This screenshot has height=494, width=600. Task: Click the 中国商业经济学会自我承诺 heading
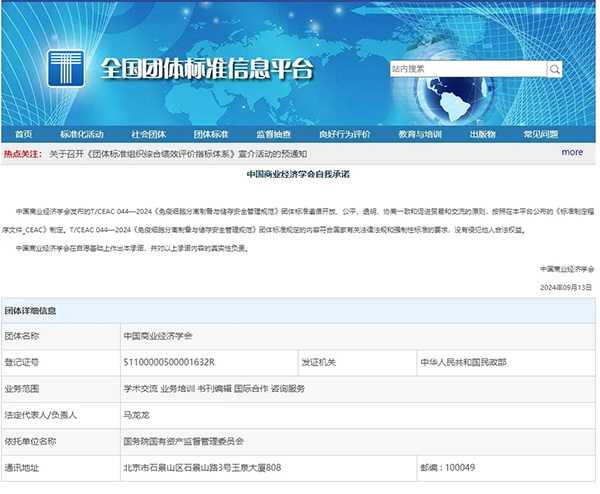pyautogui.click(x=298, y=174)
